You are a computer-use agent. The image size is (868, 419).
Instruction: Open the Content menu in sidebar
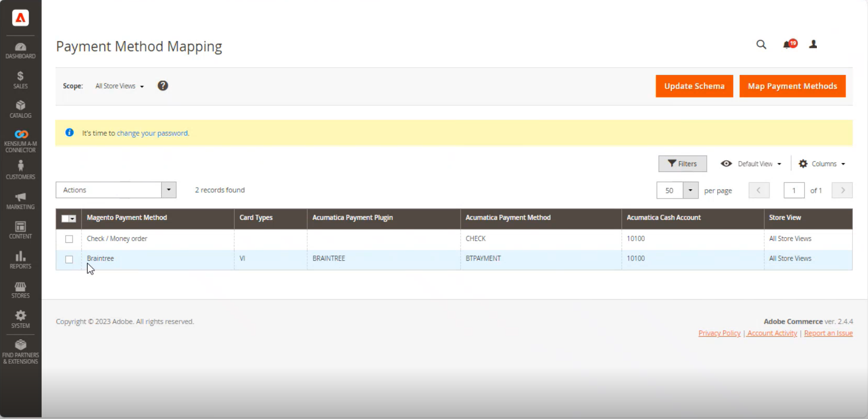pyautogui.click(x=20, y=230)
